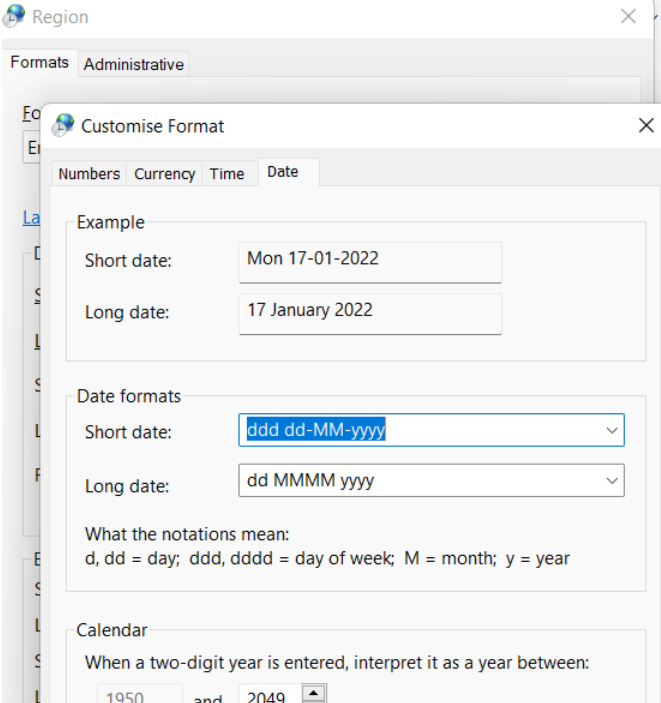Click the Long date format field text
The height and width of the screenshot is (703, 661).
310,481
